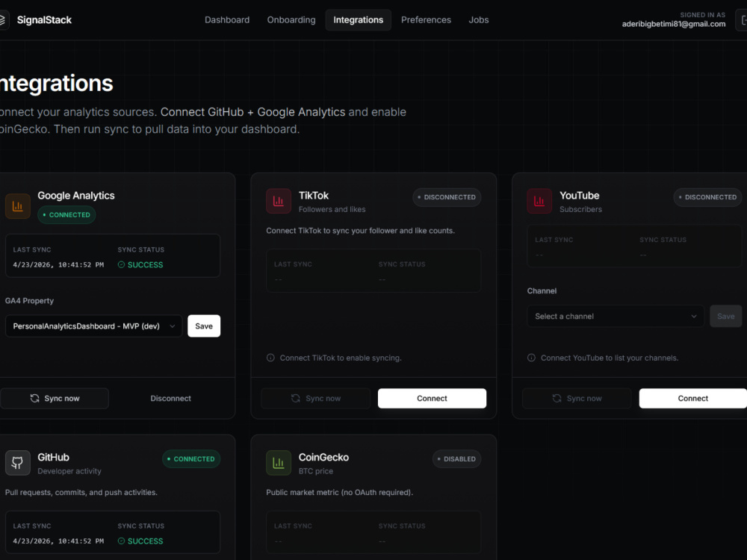The width and height of the screenshot is (747, 560).
Task: Click the YouTube card red chart icon
Action: click(x=539, y=201)
